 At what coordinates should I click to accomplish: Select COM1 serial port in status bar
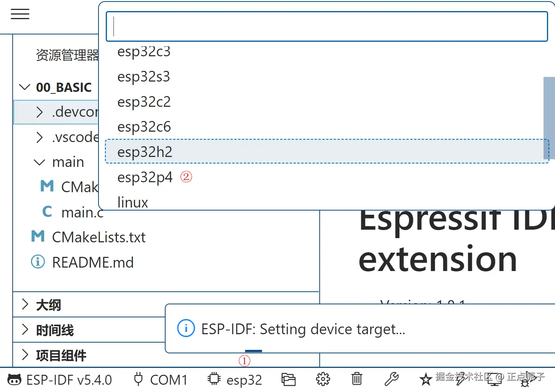click(160, 380)
